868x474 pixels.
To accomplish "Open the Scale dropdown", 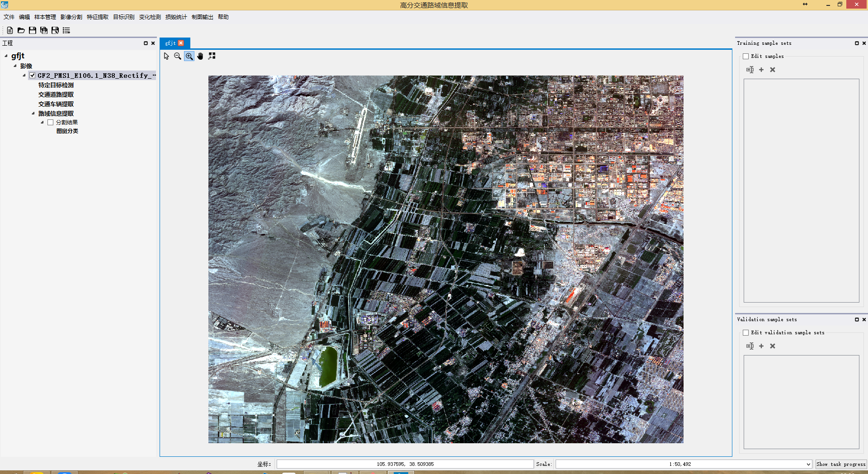I will tap(808, 464).
